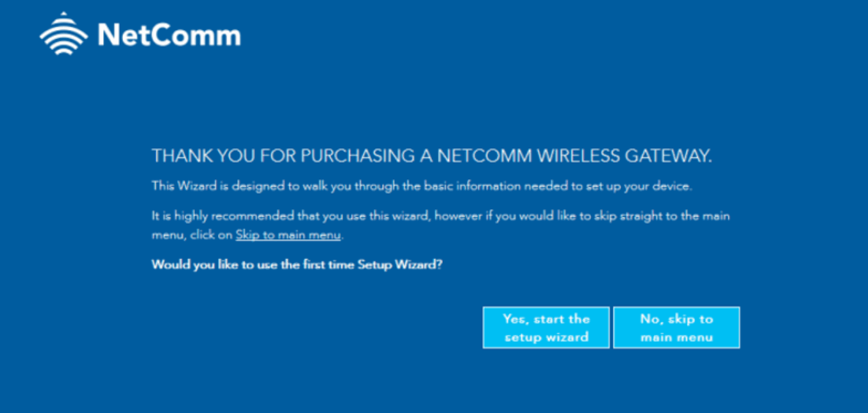Click the 'It is highly recommended' paragraph
The image size is (868, 413).
click(440, 225)
